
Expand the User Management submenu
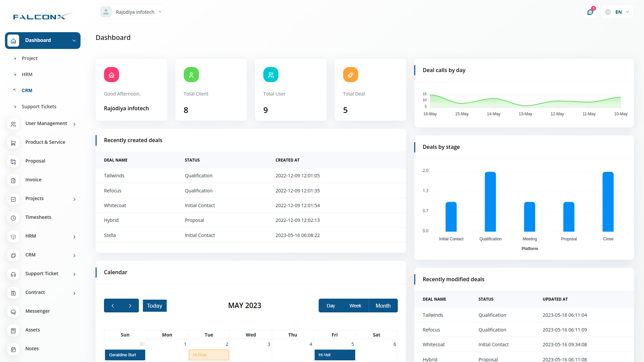[74, 124]
